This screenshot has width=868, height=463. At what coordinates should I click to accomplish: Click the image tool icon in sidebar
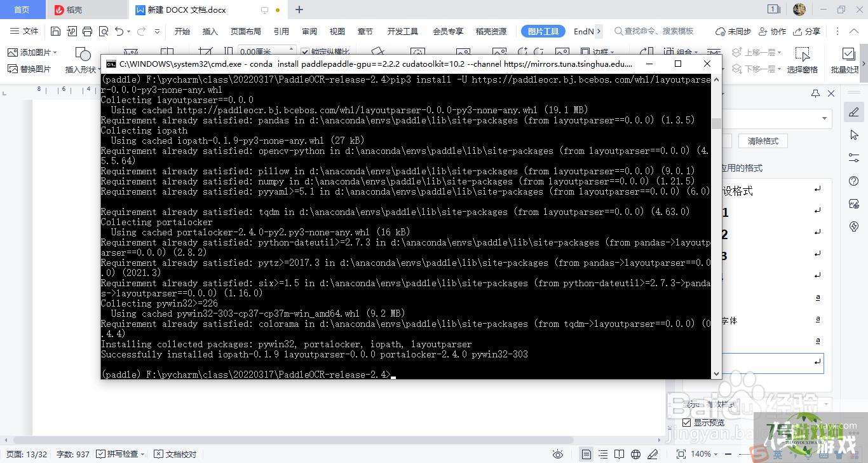click(x=854, y=204)
